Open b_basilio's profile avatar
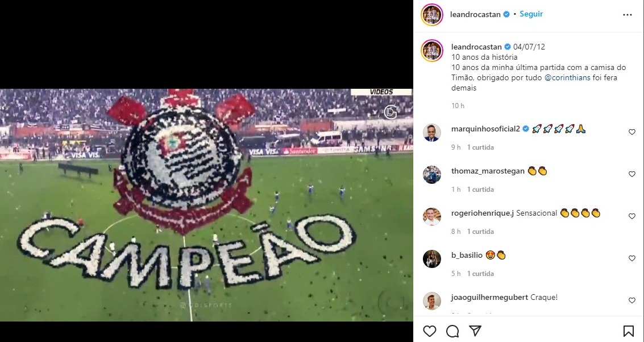644x342 pixels. point(431,258)
